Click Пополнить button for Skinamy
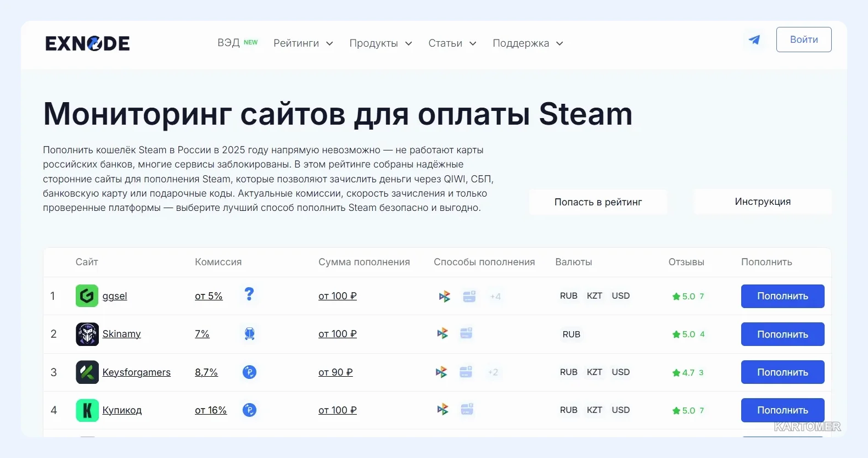The image size is (868, 458). 783,334
